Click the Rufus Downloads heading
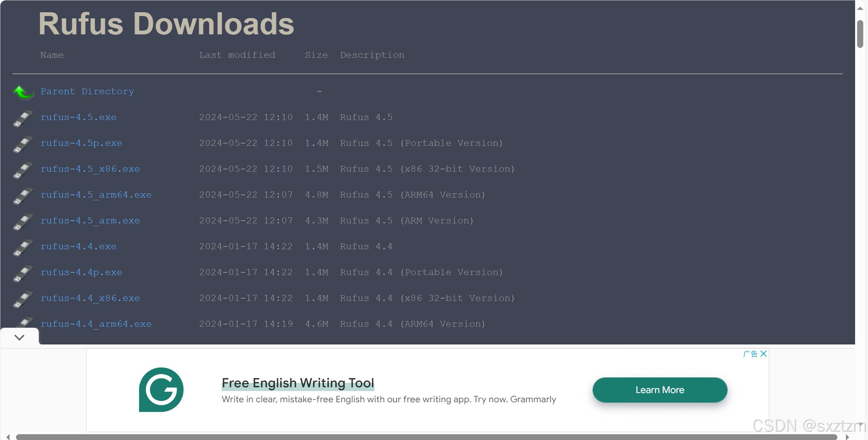This screenshot has height=440, width=868. (166, 24)
